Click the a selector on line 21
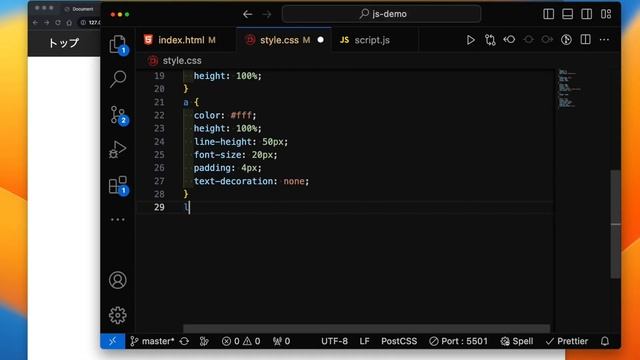Image resolution: width=640 pixels, height=360 pixels. pos(186,102)
